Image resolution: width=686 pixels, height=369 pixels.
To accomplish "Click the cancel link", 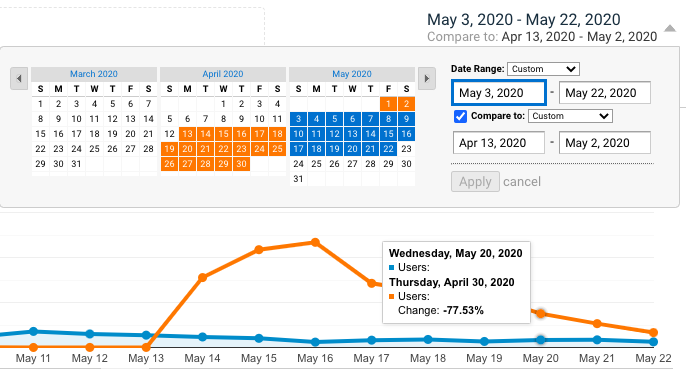I will pos(522,182).
